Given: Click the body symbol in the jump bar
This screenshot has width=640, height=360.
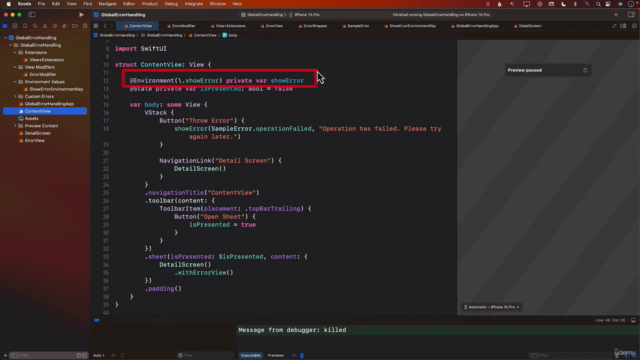Looking at the screenshot, I should click(230, 35).
